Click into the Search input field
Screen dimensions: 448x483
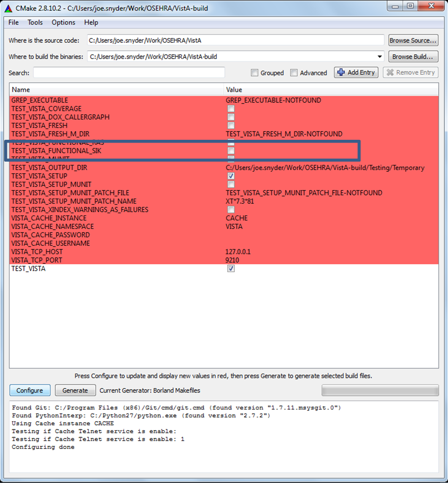click(x=129, y=72)
